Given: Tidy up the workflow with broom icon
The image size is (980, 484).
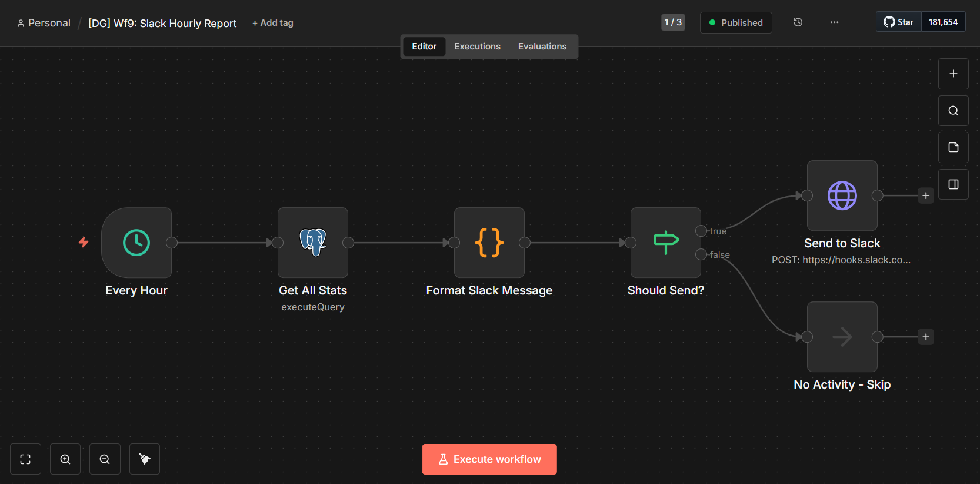Looking at the screenshot, I should pyautogui.click(x=145, y=459).
